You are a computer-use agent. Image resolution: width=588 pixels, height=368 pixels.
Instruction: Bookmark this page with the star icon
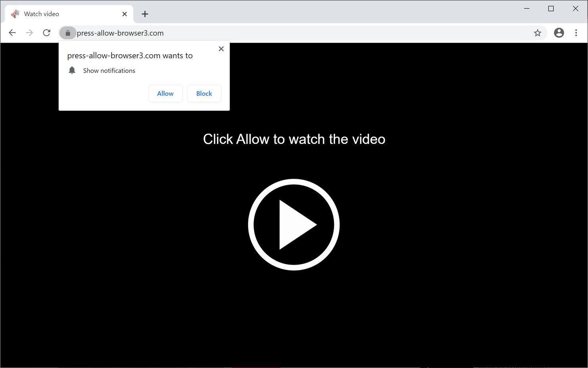537,33
